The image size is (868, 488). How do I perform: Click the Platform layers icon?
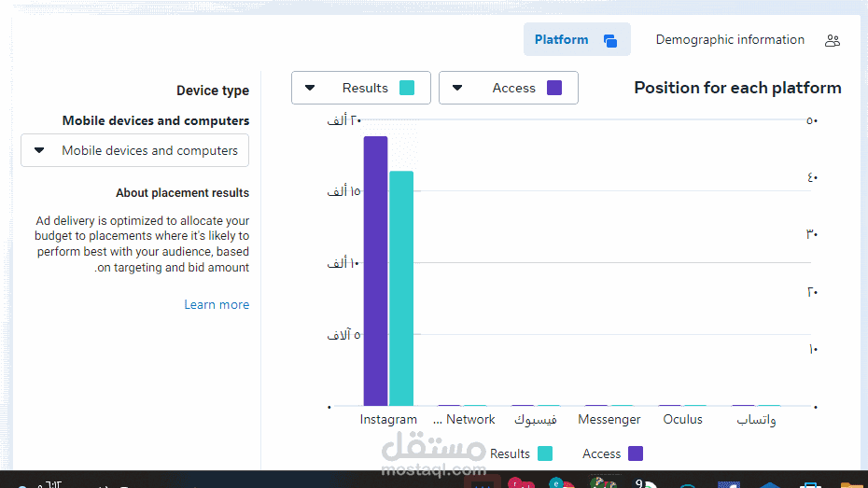click(610, 40)
